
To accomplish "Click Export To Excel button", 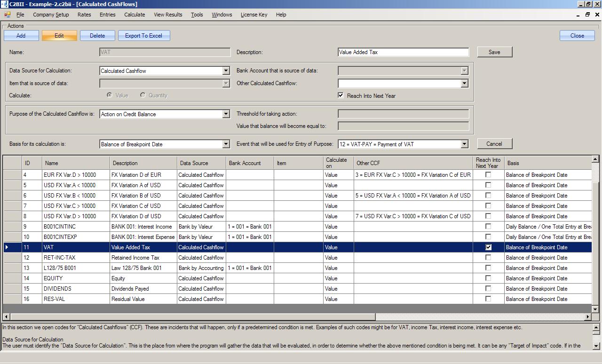I will click(143, 36).
